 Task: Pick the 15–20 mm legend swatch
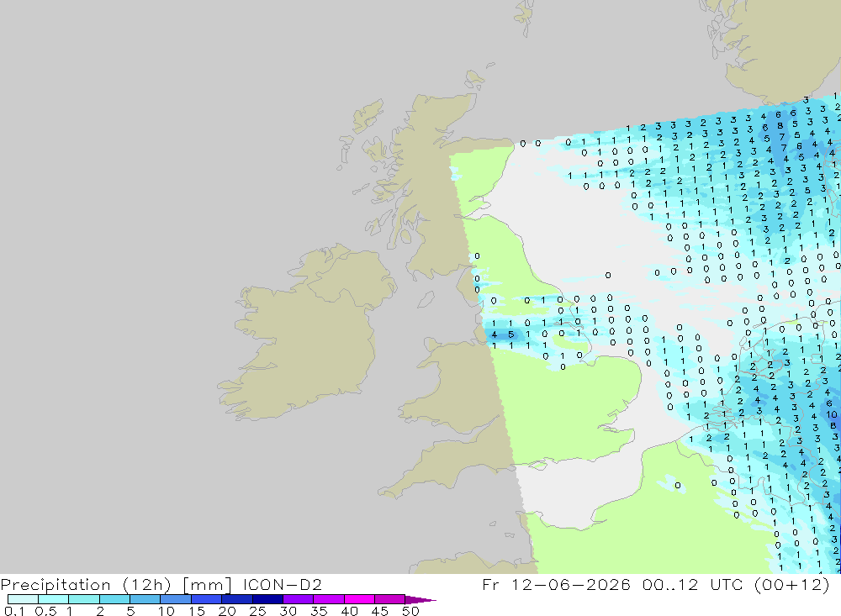[x=207, y=599]
